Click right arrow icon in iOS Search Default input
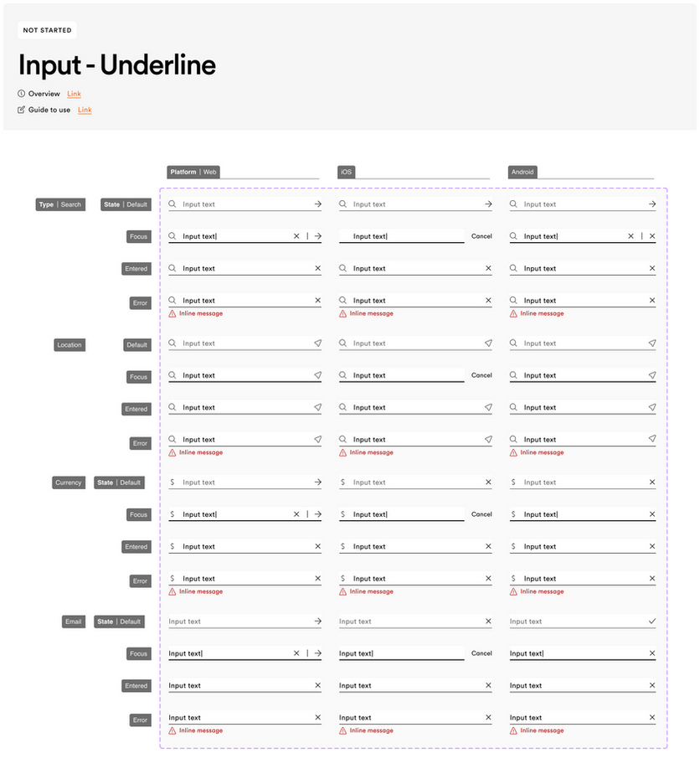 pyautogui.click(x=488, y=204)
